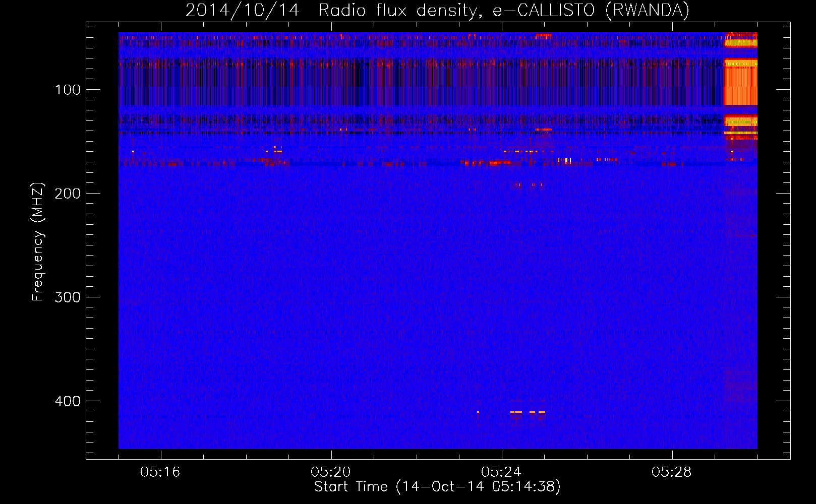Viewport: 816px width, 504px height.
Task: Click the '05:28' time tick label
Action: [x=672, y=472]
